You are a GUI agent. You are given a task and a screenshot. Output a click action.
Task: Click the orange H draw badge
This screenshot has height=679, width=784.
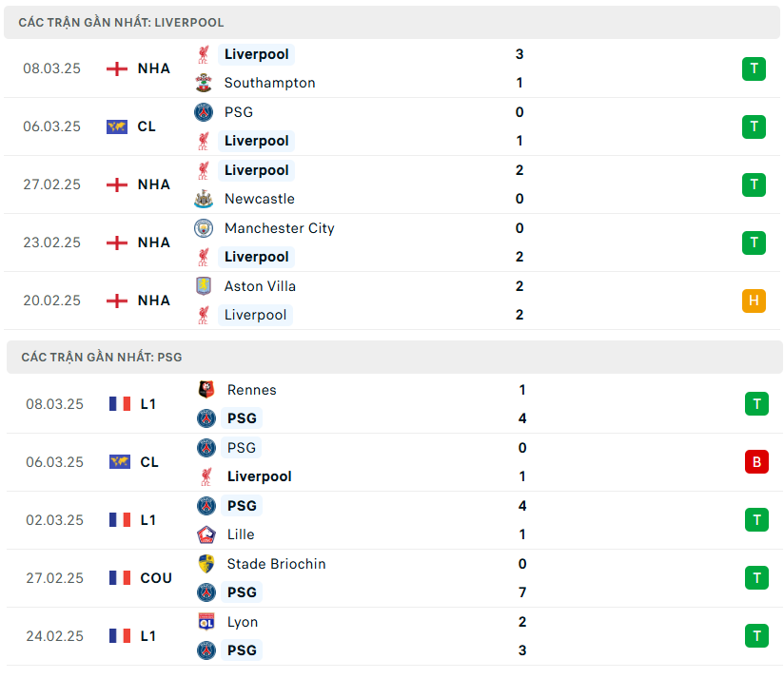coord(754,301)
